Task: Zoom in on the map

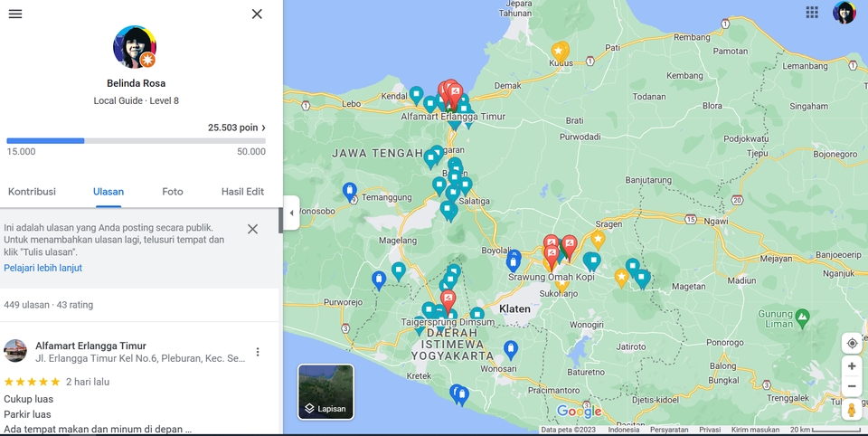Action: click(x=852, y=366)
